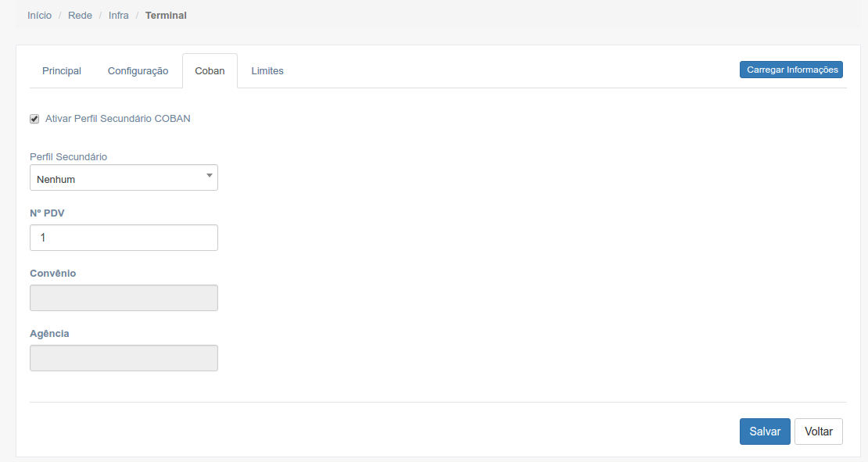
Task: Open the Rede breadcrumb link
Action: tap(80, 16)
